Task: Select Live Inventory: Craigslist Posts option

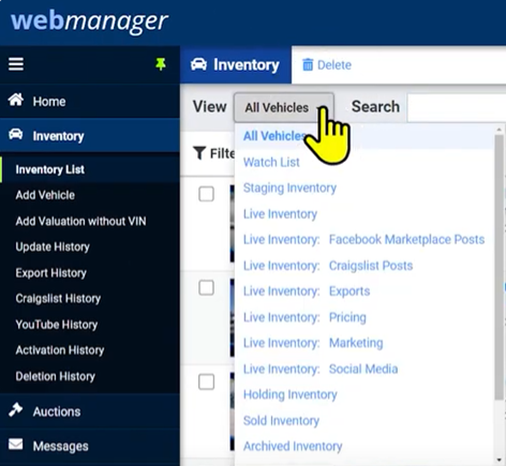Action: coord(328,266)
